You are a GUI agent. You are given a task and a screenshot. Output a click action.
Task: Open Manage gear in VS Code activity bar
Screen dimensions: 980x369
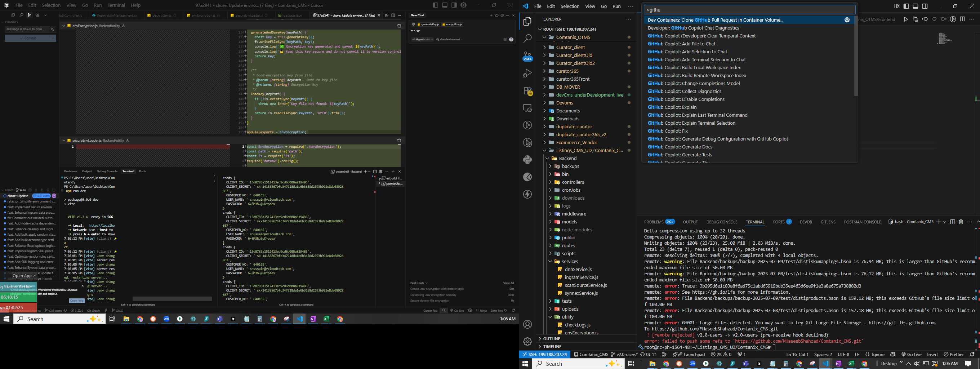point(527,342)
